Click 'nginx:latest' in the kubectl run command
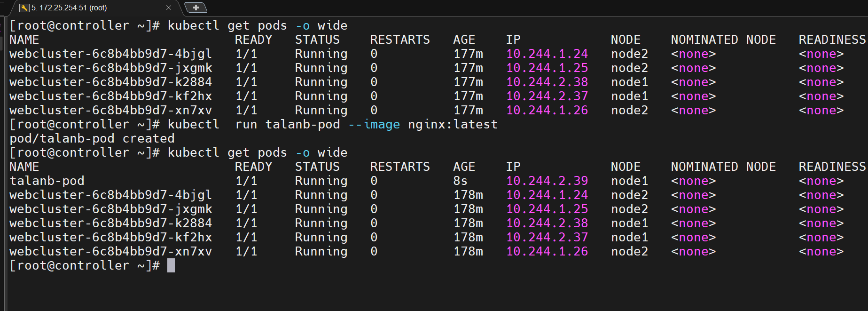The image size is (868, 311). [453, 124]
